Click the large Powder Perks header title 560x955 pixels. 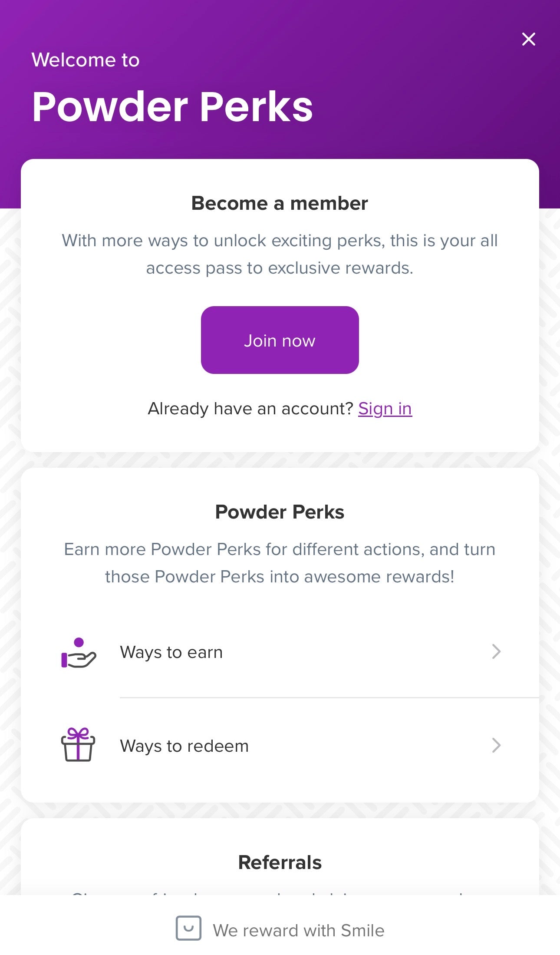(x=172, y=107)
